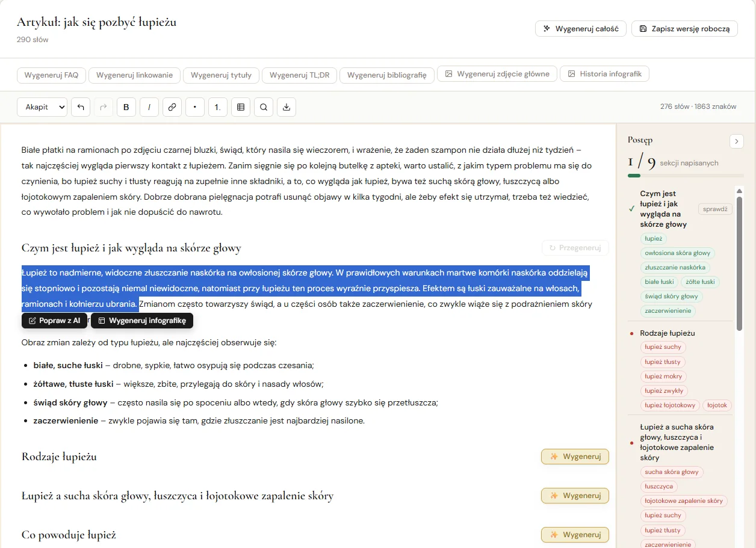
Task: Insert a link with the chain icon
Action: 172,107
